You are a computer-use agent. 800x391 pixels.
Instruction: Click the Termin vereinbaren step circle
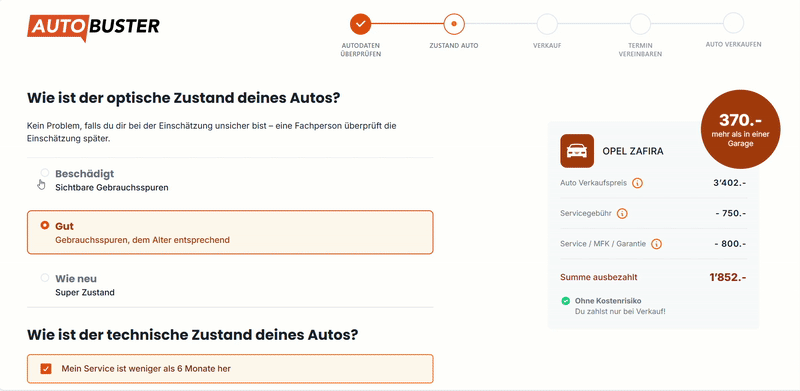(640, 23)
